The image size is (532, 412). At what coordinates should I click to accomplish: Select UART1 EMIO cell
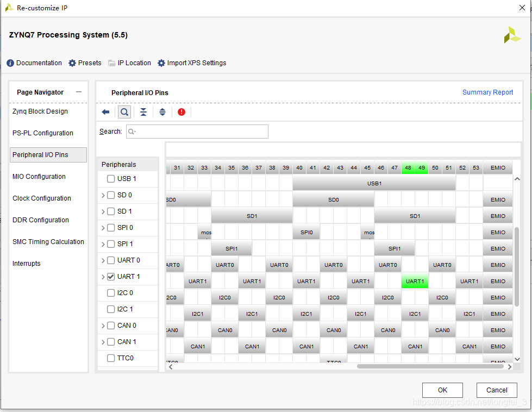498,282
